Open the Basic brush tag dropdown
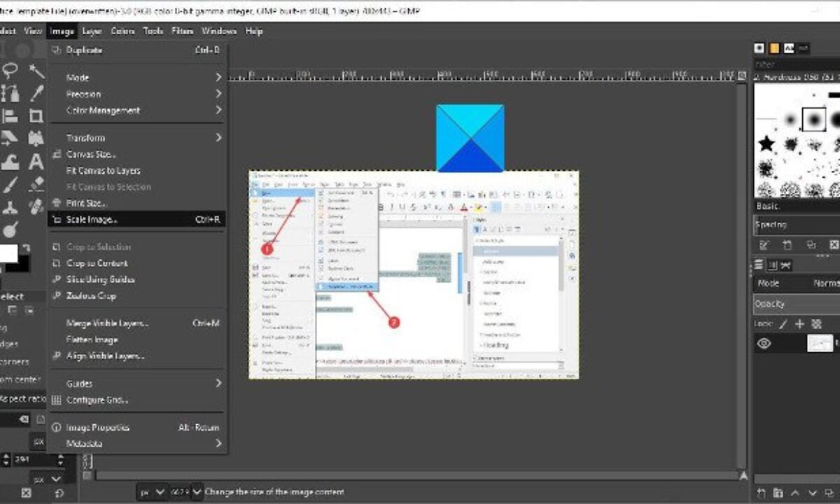The height and width of the screenshot is (504, 840). [x=797, y=206]
